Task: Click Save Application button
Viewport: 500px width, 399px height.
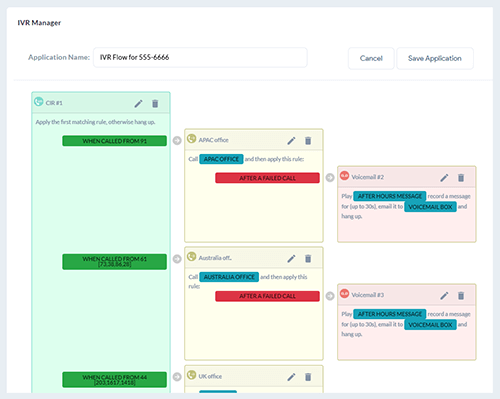Action: (435, 58)
